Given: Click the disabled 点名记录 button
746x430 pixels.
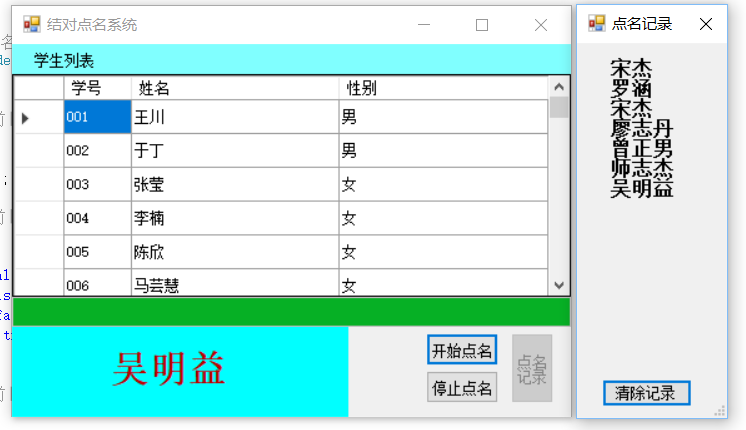Looking at the screenshot, I should [x=532, y=368].
